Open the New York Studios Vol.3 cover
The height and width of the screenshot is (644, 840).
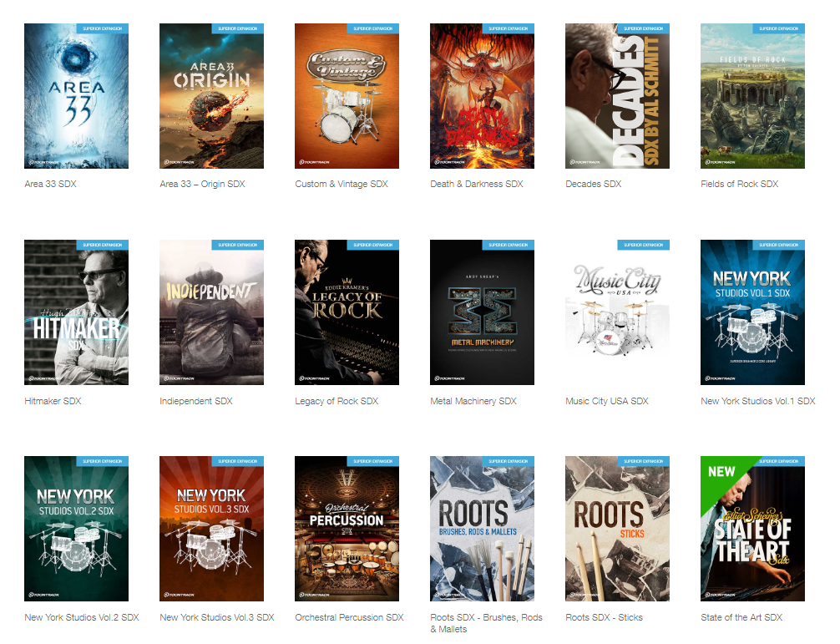[x=211, y=529]
